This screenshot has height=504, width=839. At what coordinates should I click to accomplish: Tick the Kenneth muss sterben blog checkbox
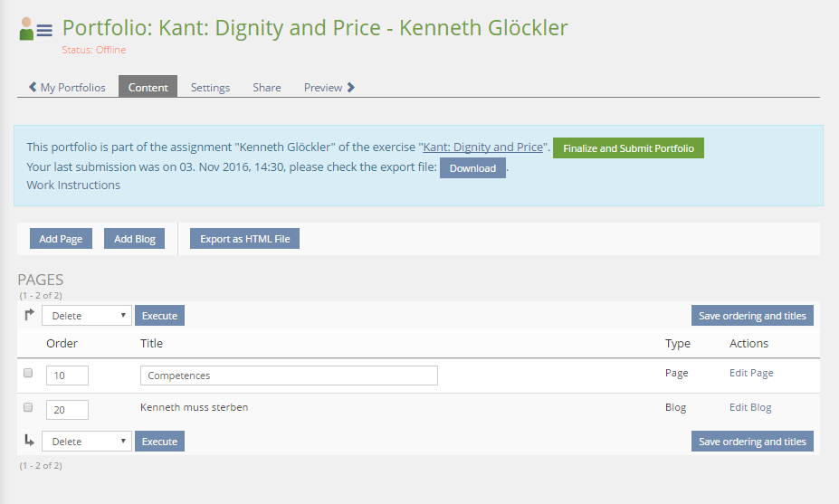coord(28,408)
